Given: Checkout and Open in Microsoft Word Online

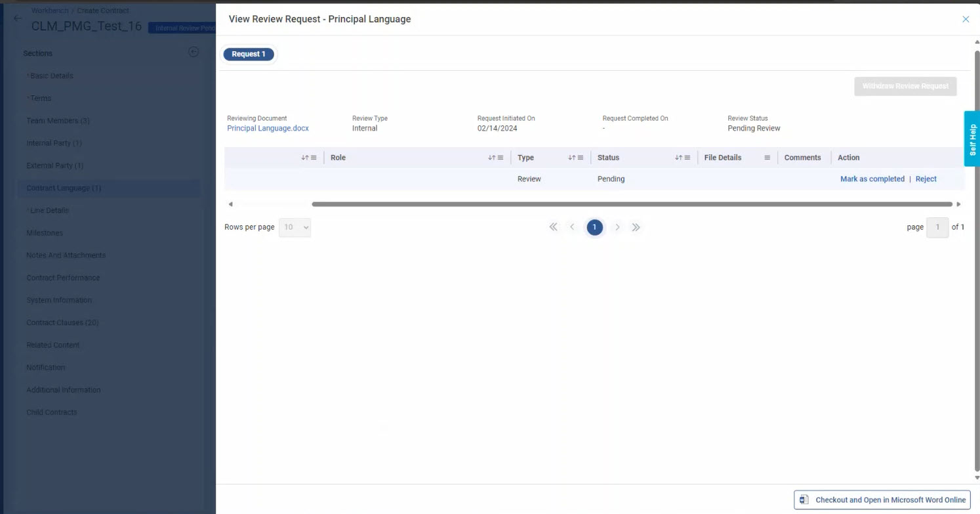Looking at the screenshot, I should click(x=882, y=500).
